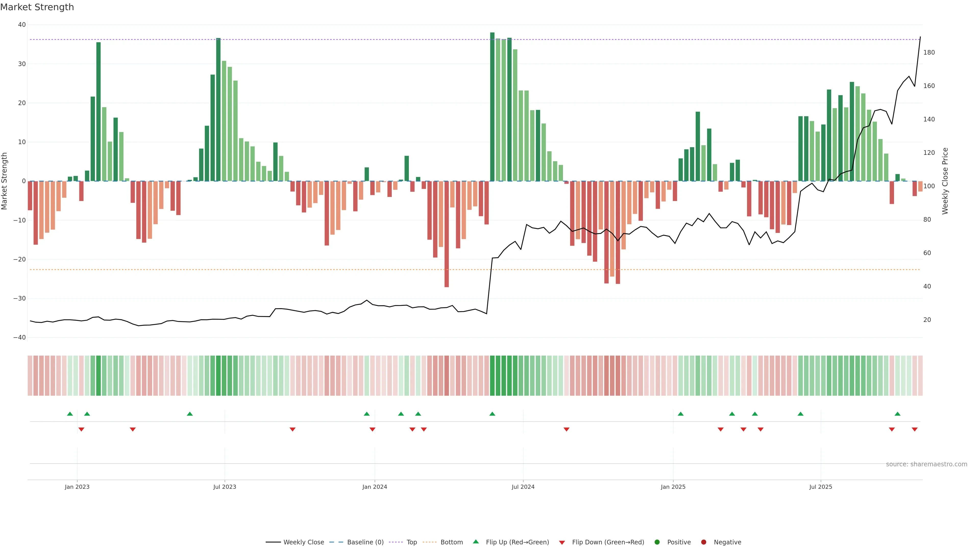This screenshot has height=551, width=980.
Task: Click the Market Strength chart title
Action: click(37, 7)
